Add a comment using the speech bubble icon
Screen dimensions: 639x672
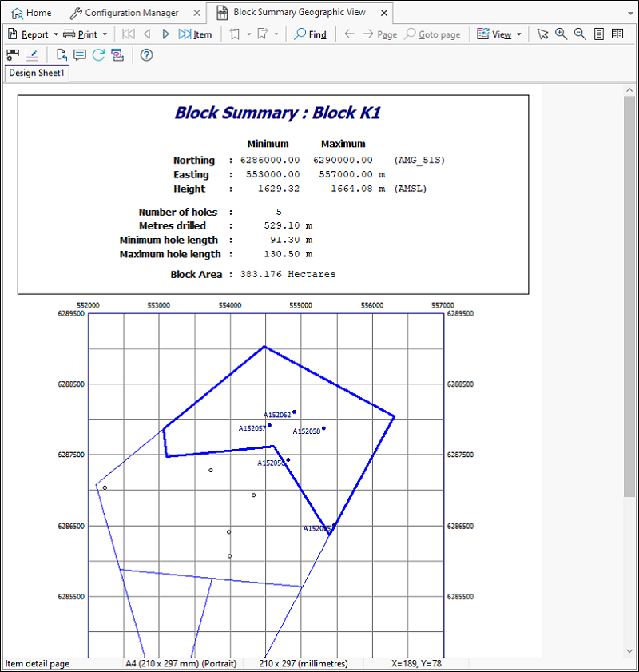click(x=78, y=54)
